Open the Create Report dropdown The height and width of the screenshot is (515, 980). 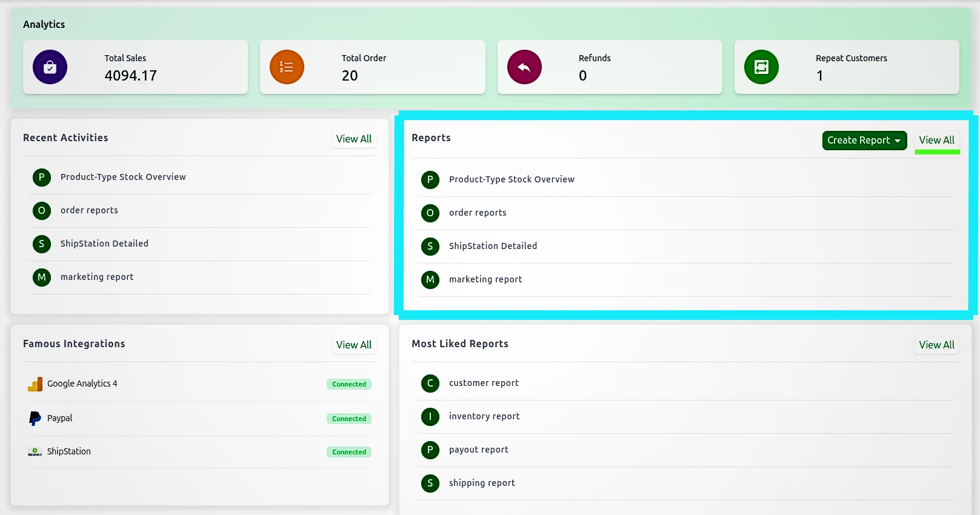tap(864, 140)
